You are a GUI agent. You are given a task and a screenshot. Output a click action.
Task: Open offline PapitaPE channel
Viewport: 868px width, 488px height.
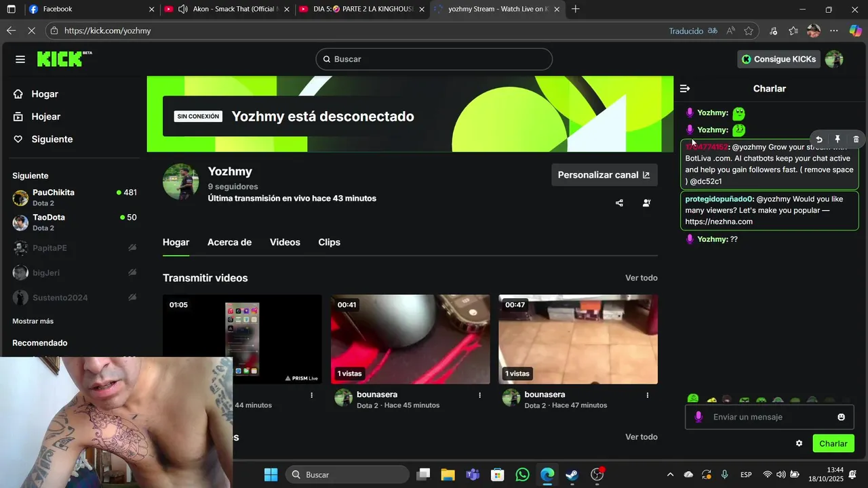(75, 247)
